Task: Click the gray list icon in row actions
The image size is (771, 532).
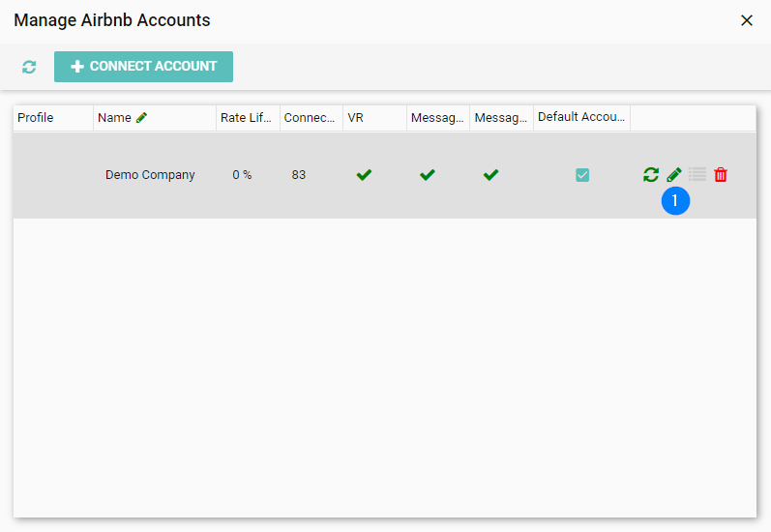Action: pyautogui.click(x=697, y=175)
